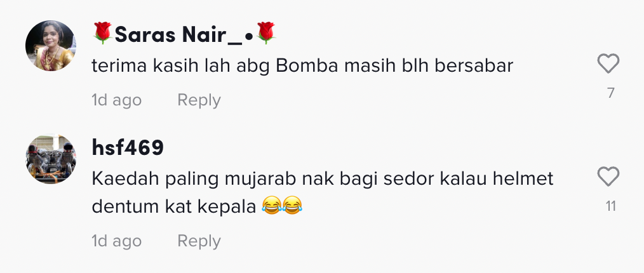644x273 pixels.
Task: View the 7 likes count
Action: click(611, 93)
